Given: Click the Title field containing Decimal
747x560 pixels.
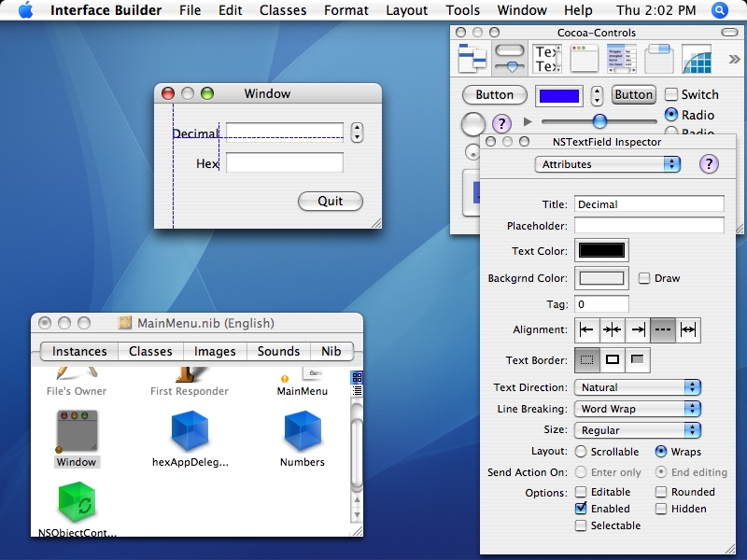Looking at the screenshot, I should pos(649,204).
